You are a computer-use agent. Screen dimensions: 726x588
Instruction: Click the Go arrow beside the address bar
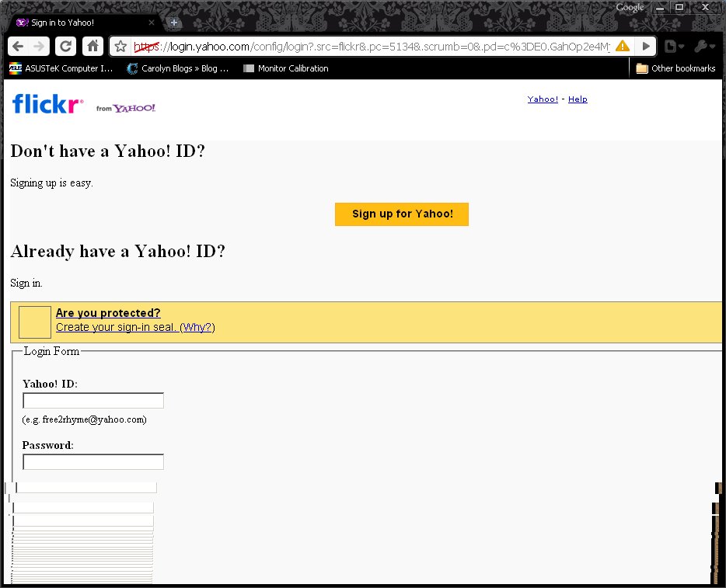(646, 47)
